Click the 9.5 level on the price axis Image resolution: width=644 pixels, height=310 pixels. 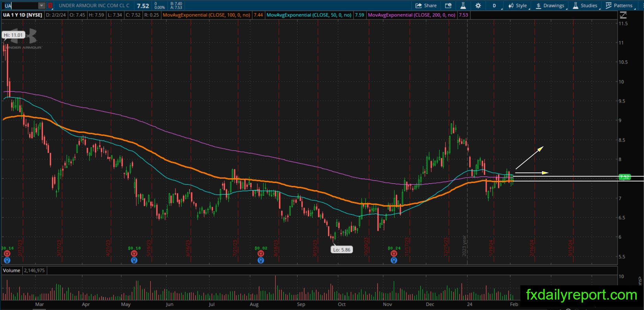pos(622,101)
